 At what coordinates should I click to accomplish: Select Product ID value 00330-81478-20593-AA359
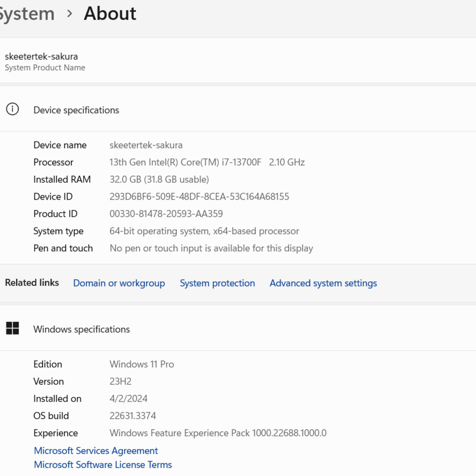(166, 214)
